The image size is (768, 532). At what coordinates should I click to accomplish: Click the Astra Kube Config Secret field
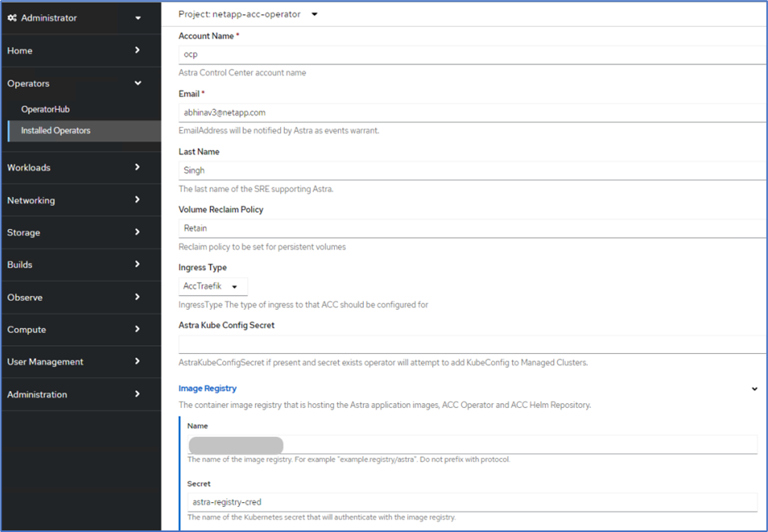[x=471, y=344]
